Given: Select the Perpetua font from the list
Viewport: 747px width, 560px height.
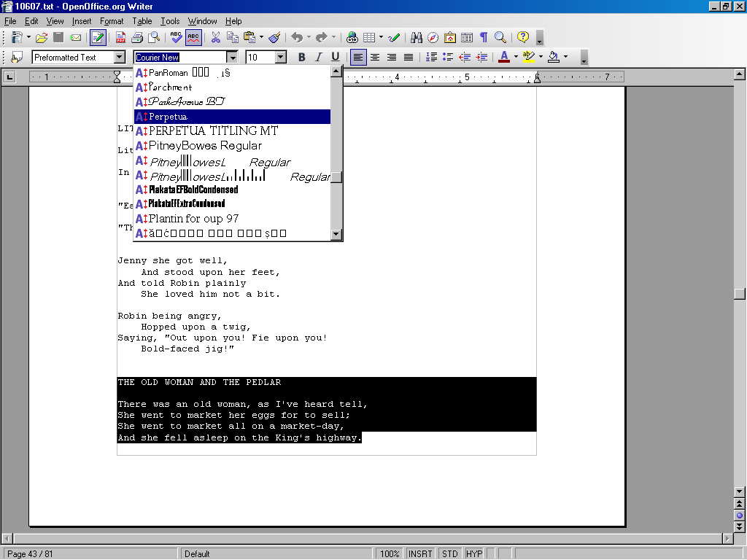Looking at the screenshot, I should [232, 117].
